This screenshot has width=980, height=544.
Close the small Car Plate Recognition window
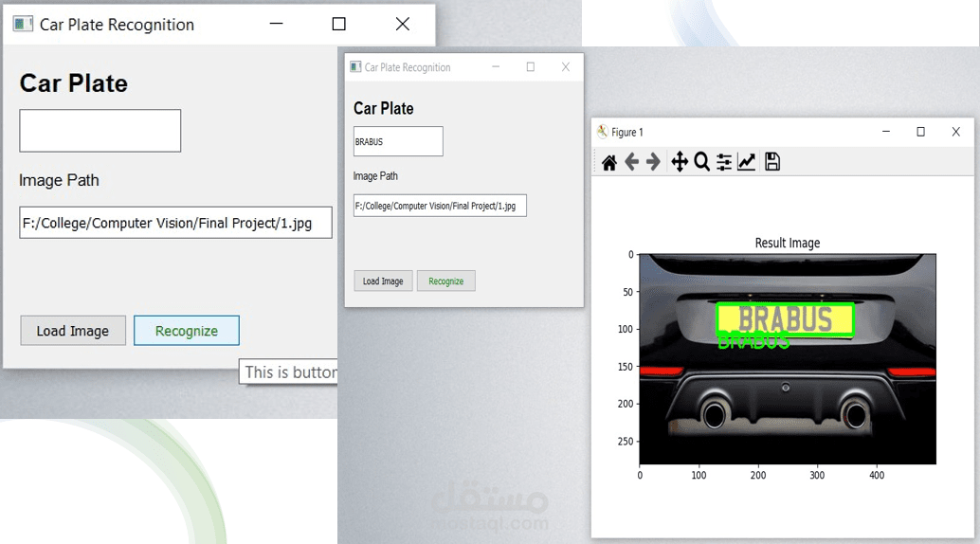tap(566, 67)
